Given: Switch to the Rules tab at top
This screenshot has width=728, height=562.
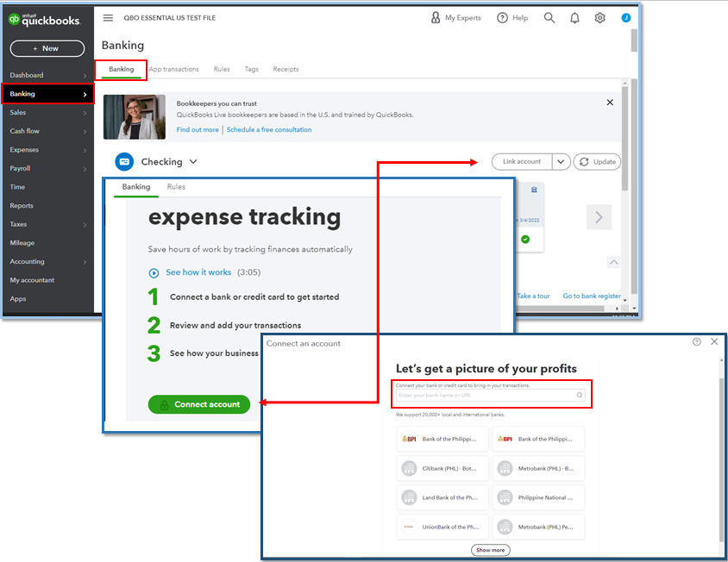Looking at the screenshot, I should 222,69.
